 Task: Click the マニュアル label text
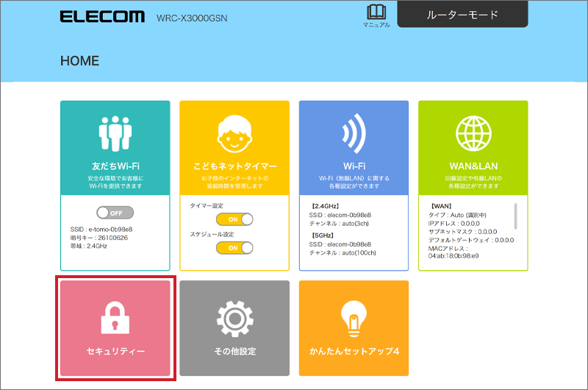(x=376, y=25)
